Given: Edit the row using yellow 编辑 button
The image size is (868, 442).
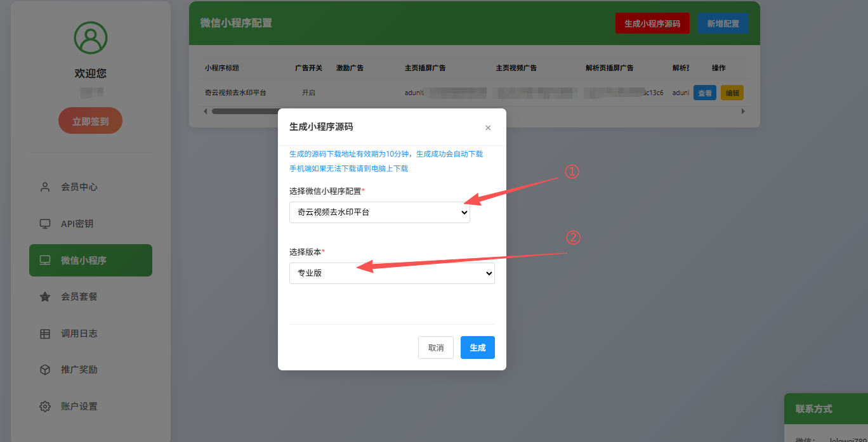Looking at the screenshot, I should tap(732, 93).
